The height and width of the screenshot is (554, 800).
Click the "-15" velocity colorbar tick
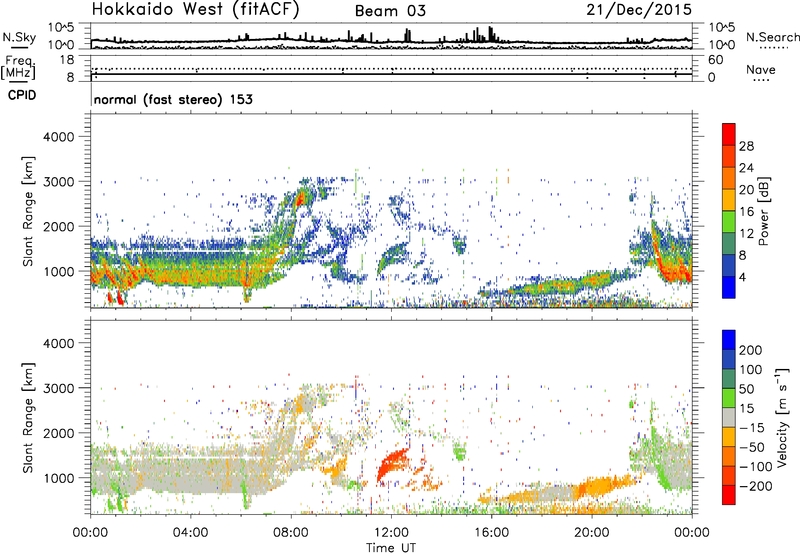[752, 427]
